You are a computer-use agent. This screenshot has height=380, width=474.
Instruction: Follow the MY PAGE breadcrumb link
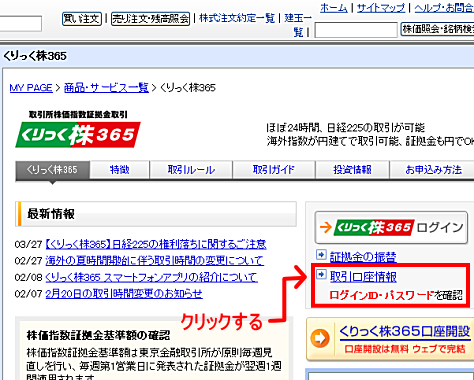point(31,88)
